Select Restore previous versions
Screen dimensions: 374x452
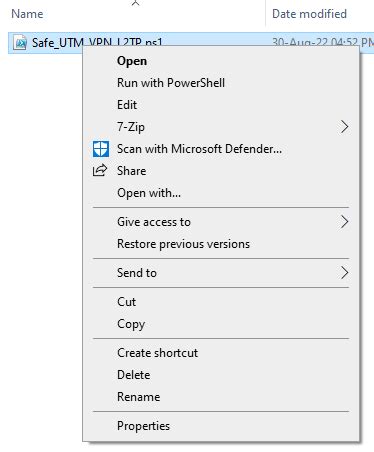tap(183, 244)
